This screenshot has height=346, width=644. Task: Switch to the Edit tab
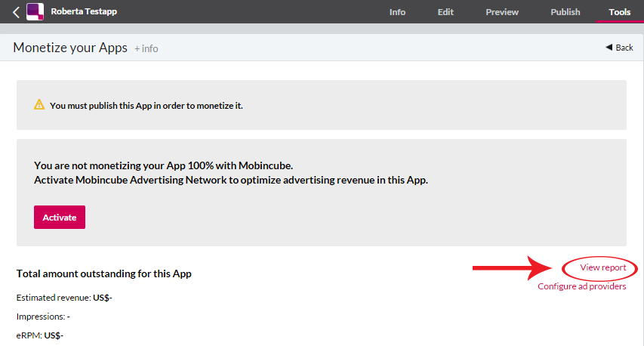pyautogui.click(x=445, y=12)
